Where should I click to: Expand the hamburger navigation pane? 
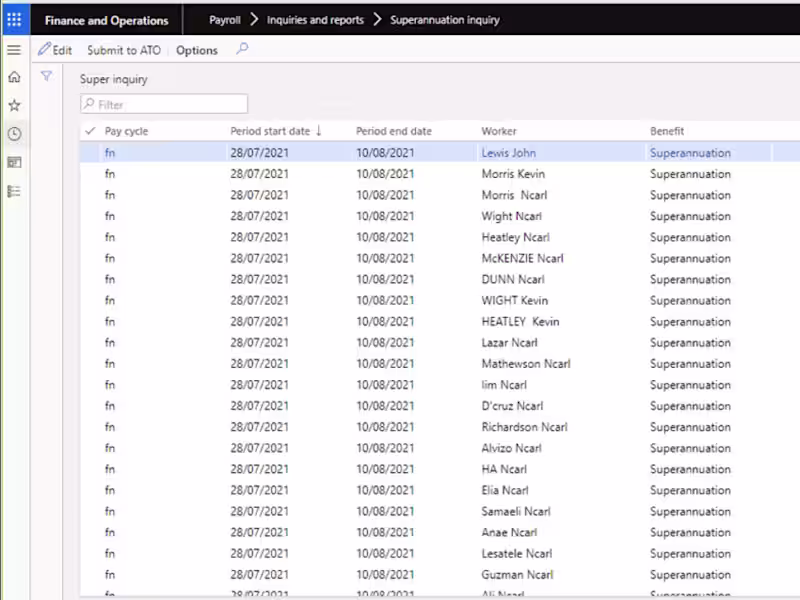tap(14, 49)
